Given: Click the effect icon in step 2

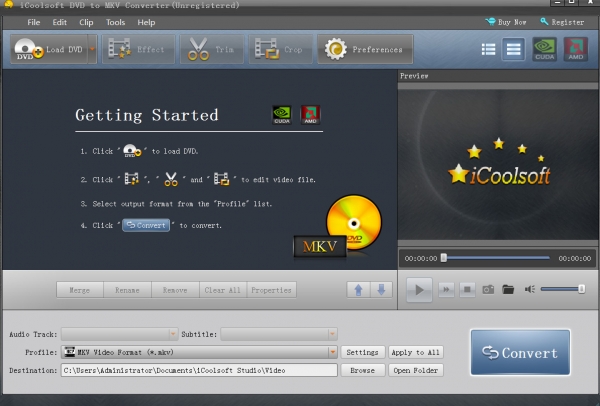Looking at the screenshot, I should [x=132, y=179].
